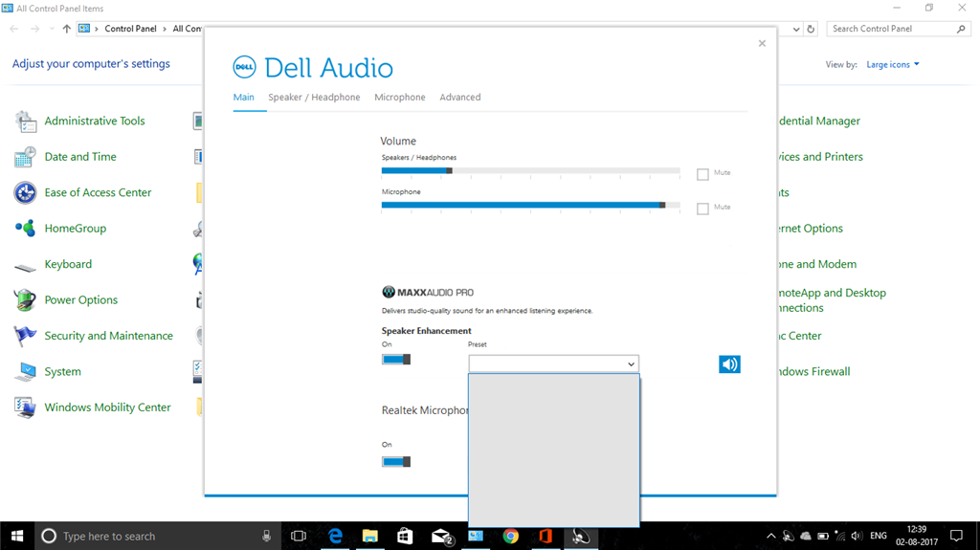Open Microsoft Office taskbar icon
This screenshot has width=980, height=550.
pos(546,537)
